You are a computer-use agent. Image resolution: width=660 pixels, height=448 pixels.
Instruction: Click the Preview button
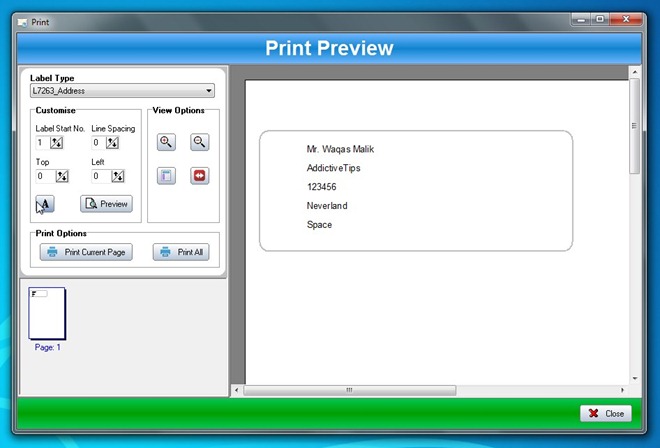point(106,204)
